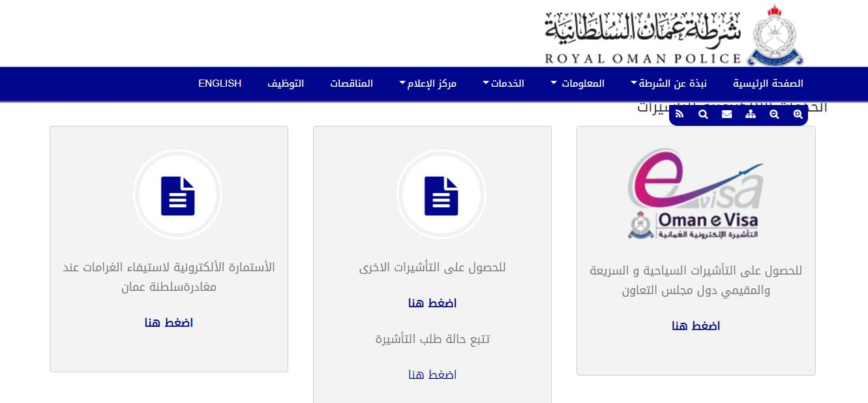
Task: Expand the نبذة عن الشرطة dropdown
Action: (x=670, y=83)
